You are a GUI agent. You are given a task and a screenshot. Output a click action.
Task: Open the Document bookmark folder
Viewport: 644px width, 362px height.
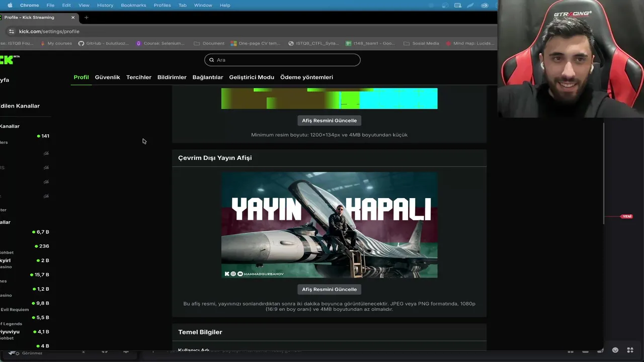point(209,43)
